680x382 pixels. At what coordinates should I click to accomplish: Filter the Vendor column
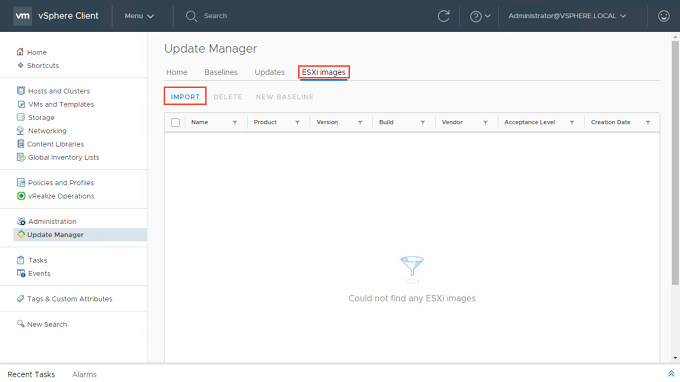coord(485,123)
